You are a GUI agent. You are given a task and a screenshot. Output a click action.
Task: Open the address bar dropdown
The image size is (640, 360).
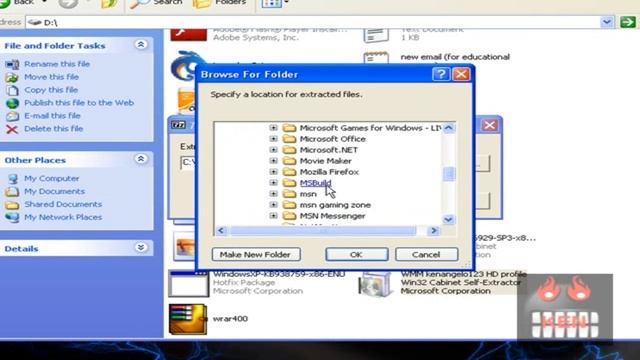607,22
